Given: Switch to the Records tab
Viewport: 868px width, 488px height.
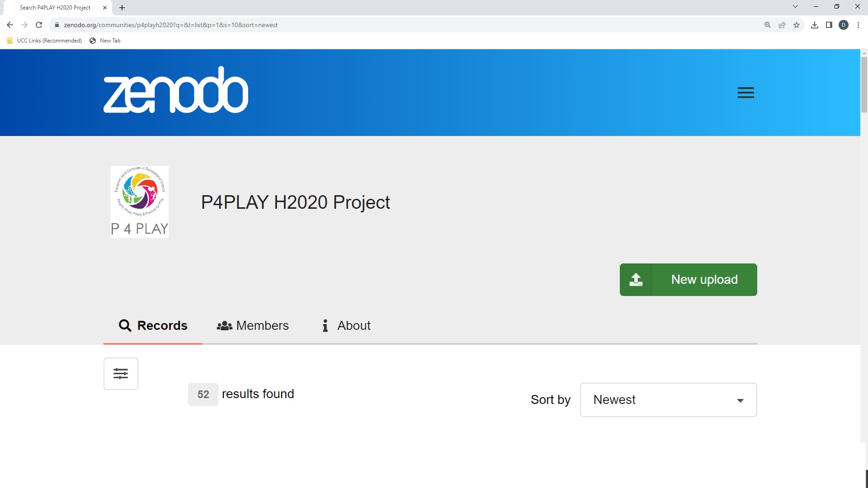Looking at the screenshot, I should (153, 325).
